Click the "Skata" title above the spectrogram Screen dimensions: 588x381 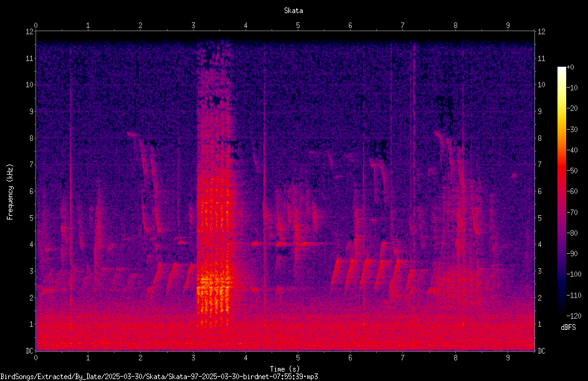[293, 11]
